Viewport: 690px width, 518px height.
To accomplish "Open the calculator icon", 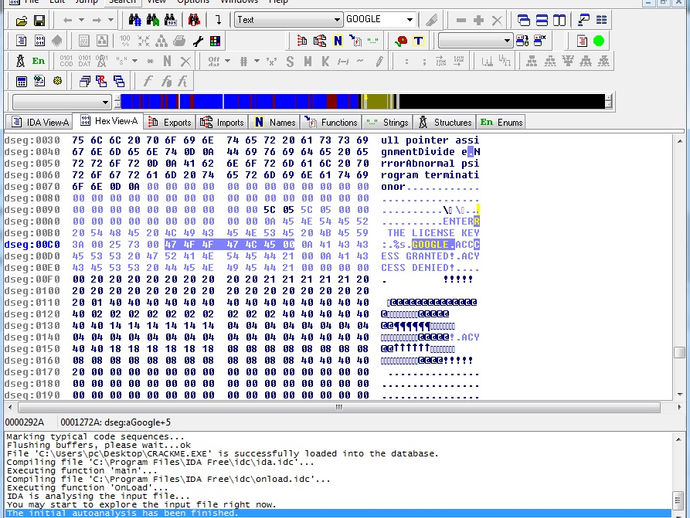I will coord(21,81).
